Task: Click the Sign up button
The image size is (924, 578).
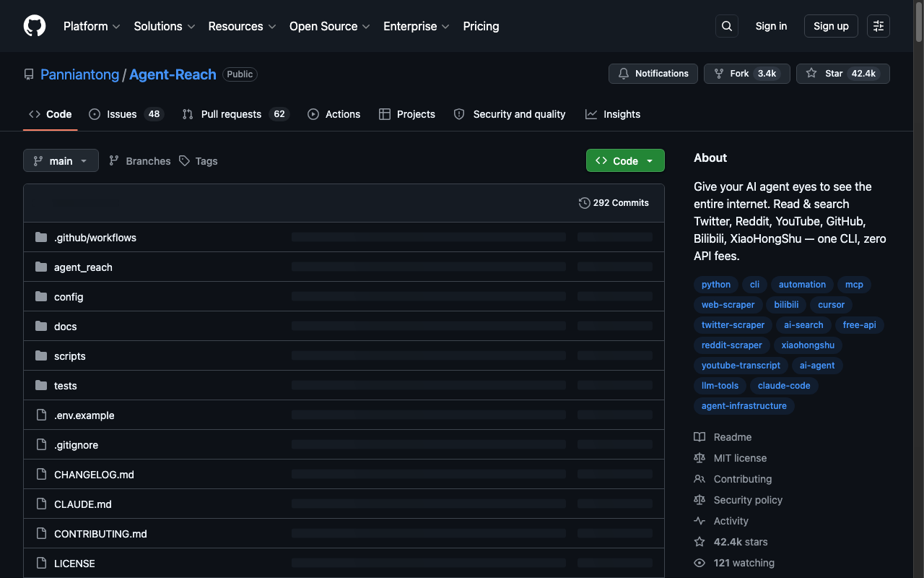Action: tap(831, 26)
